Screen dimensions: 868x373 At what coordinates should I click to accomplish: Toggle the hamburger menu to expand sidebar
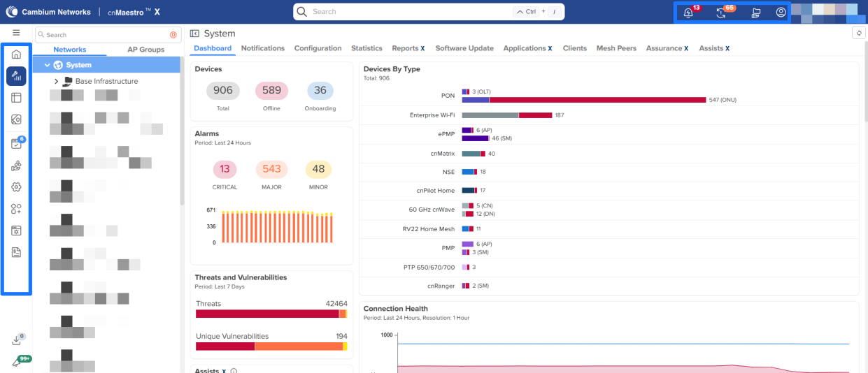(16, 33)
